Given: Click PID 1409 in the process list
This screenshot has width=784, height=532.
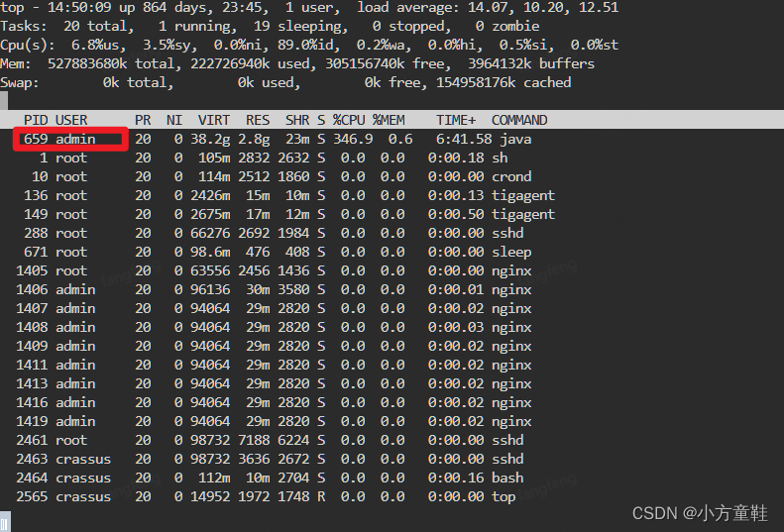Looking at the screenshot, I should pyautogui.click(x=32, y=346).
